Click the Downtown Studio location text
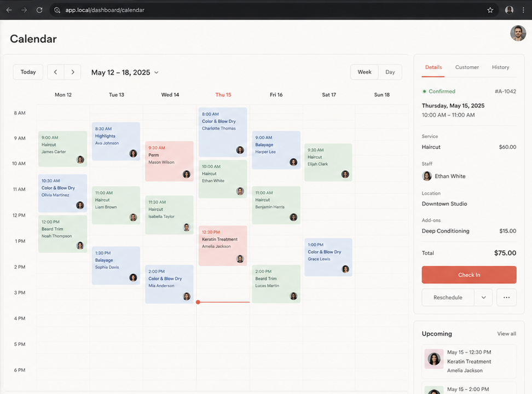532x394 pixels. coord(444,204)
